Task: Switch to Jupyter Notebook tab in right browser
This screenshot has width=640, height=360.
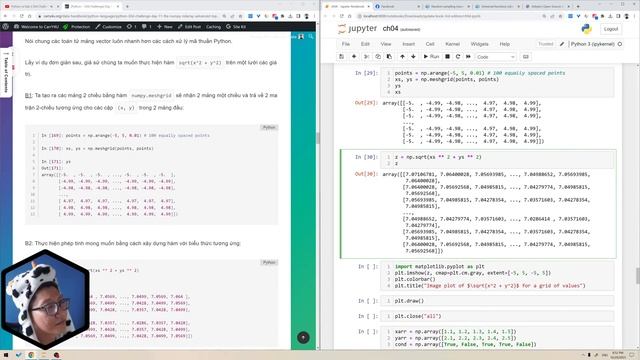Action: click(347, 7)
